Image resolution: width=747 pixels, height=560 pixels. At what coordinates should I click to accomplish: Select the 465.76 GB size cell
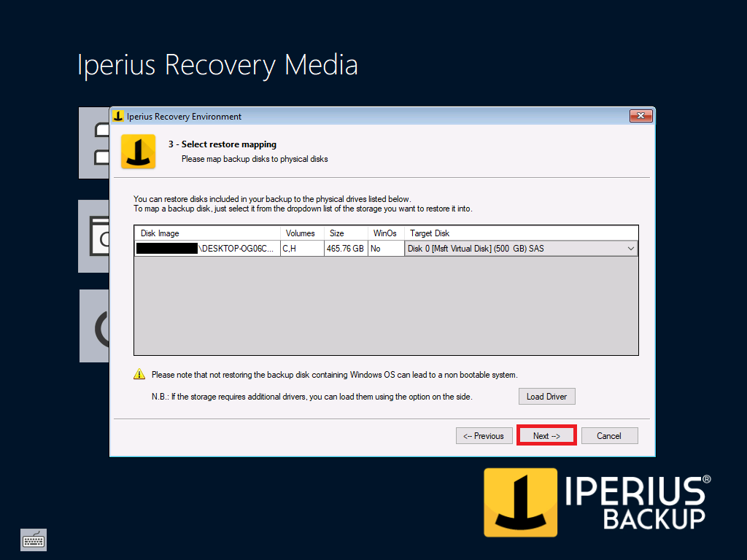coord(346,249)
